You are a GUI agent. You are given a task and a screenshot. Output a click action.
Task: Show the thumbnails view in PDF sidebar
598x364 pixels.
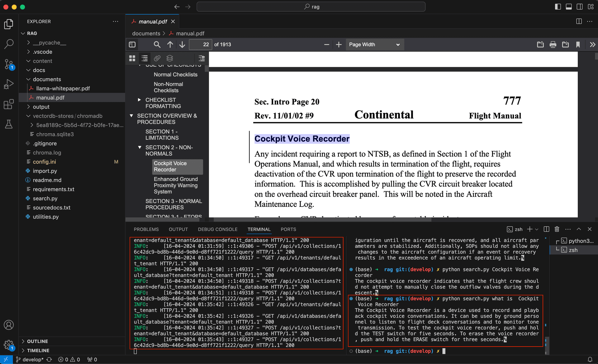click(x=132, y=58)
